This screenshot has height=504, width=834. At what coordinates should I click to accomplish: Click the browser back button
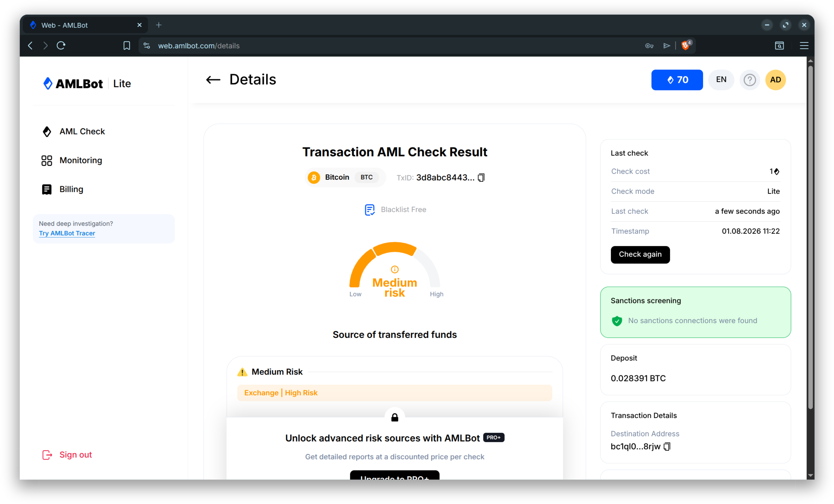[30, 46]
